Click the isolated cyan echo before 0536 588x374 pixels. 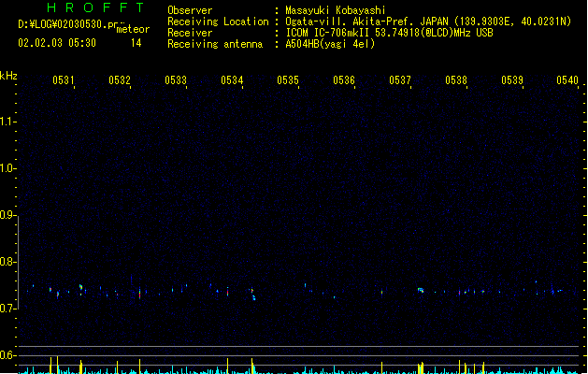tap(335, 297)
